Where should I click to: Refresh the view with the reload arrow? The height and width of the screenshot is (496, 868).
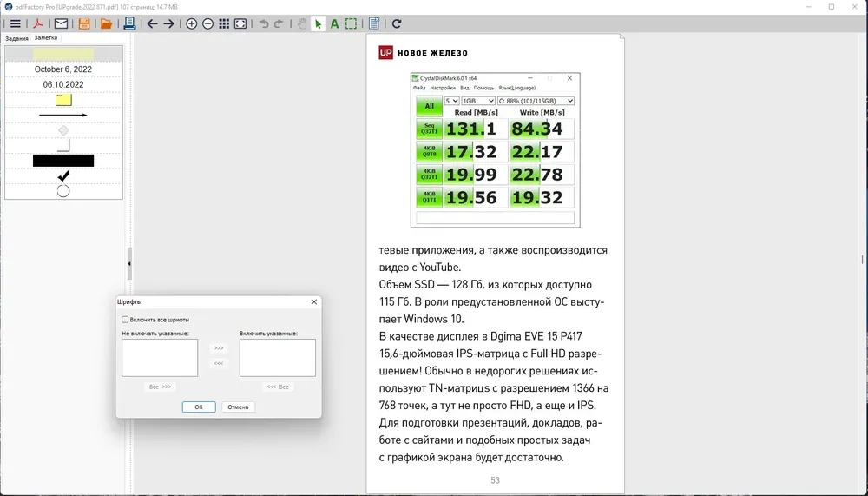point(397,23)
